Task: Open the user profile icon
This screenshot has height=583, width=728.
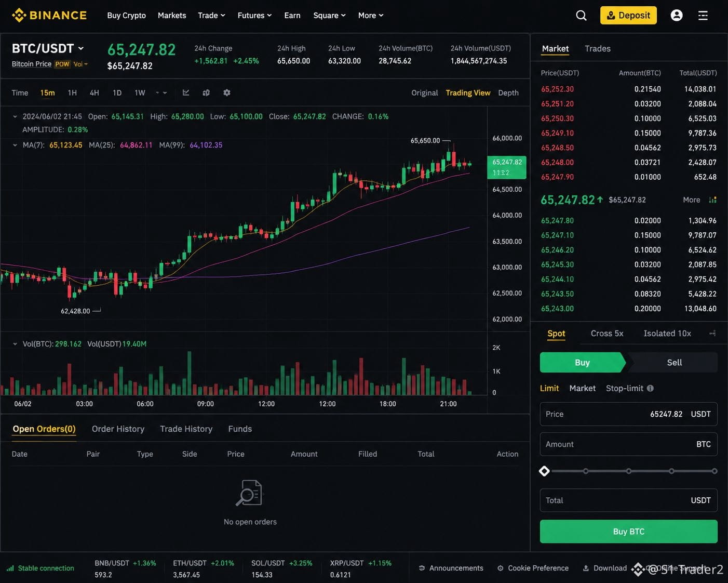Action: (677, 15)
